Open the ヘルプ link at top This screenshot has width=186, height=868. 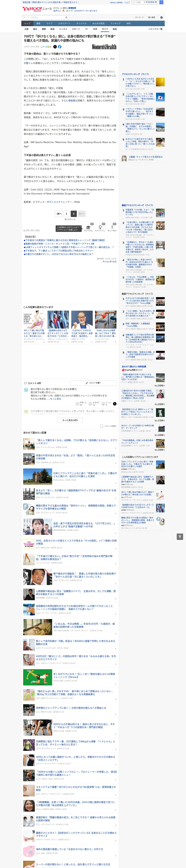[127, 2]
